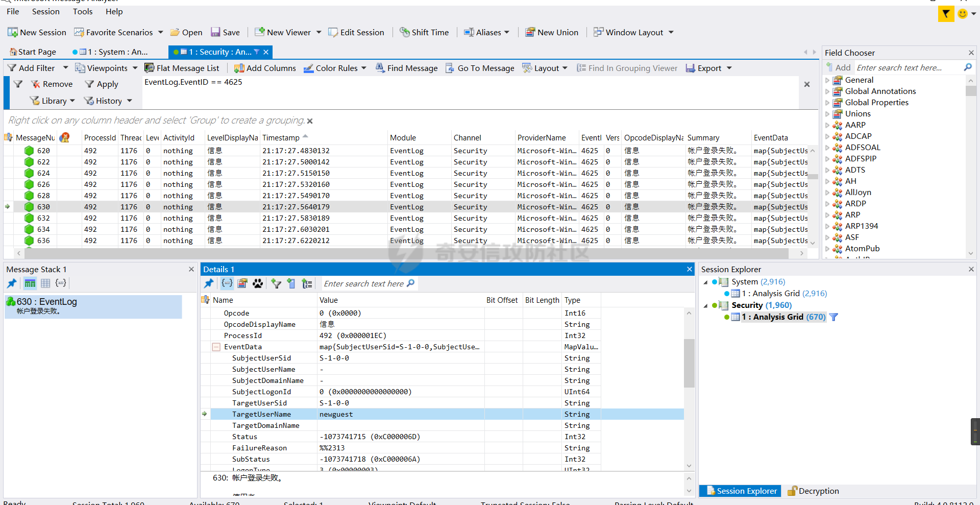The image size is (980, 505).
Task: Open the filter History dropdown
Action: coord(108,101)
